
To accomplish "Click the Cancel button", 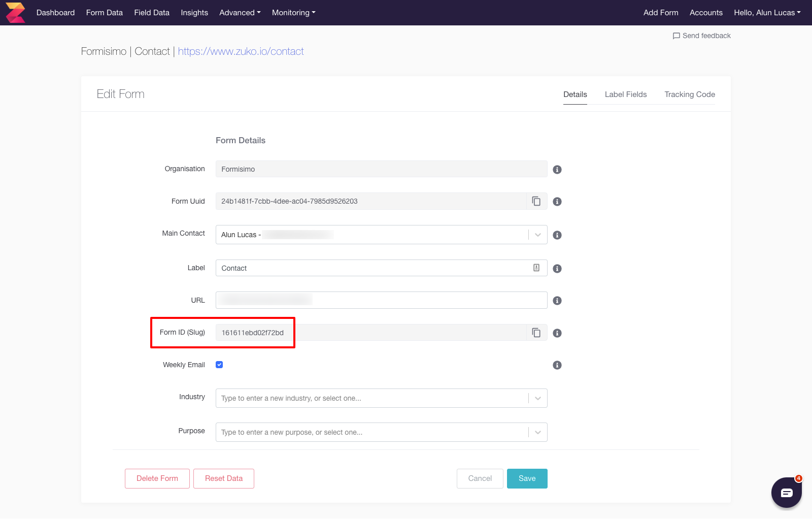I will [480, 478].
